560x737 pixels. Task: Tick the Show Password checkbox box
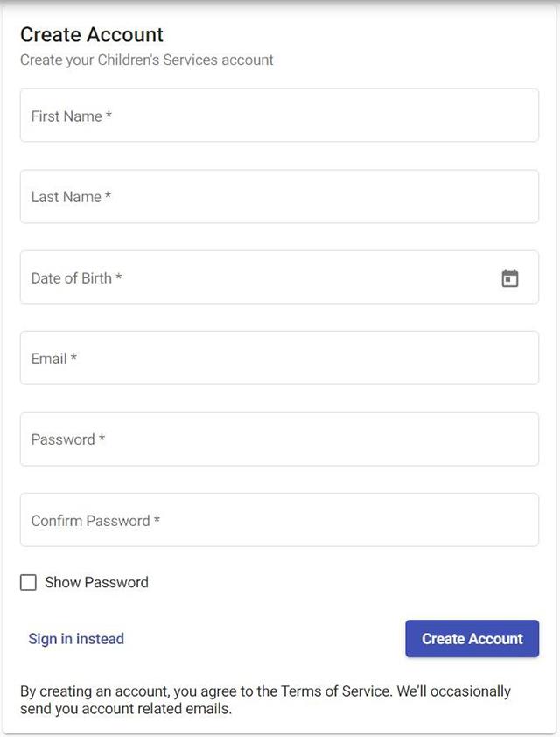[28, 582]
